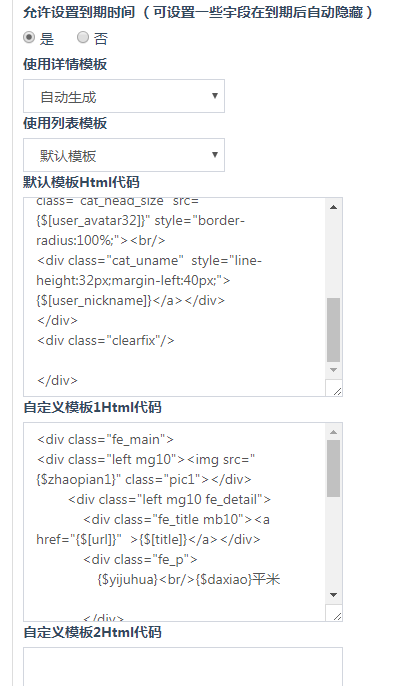Viewport: 412px width, 686px height.
Task: Click scroll-up arrow in 自定义模板1Html代码 box
Action: (333, 432)
